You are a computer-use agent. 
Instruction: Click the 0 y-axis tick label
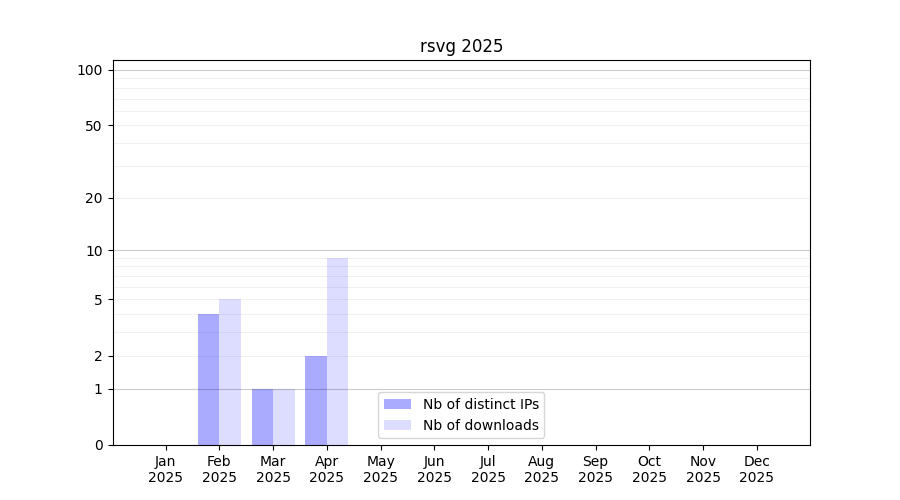pyautogui.click(x=98, y=445)
